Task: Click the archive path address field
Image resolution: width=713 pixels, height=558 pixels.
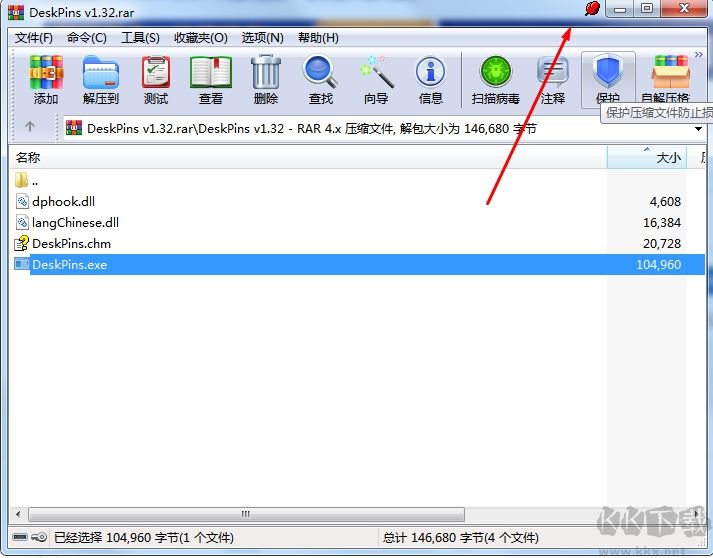Action: coord(384,129)
